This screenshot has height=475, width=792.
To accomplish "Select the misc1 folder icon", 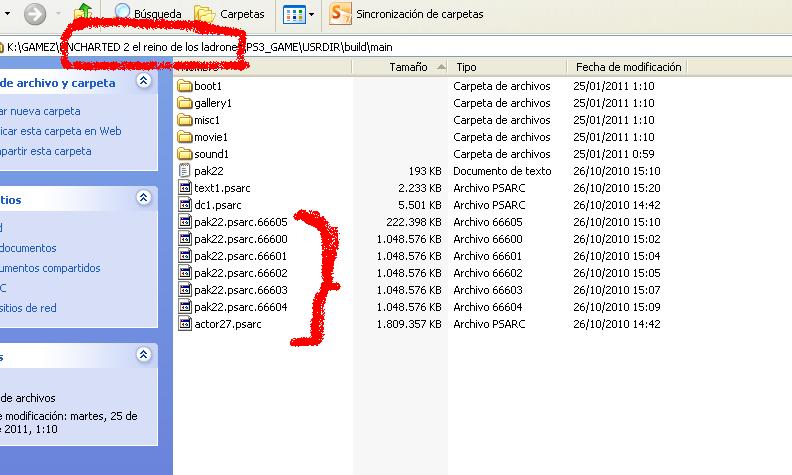I will 185,120.
